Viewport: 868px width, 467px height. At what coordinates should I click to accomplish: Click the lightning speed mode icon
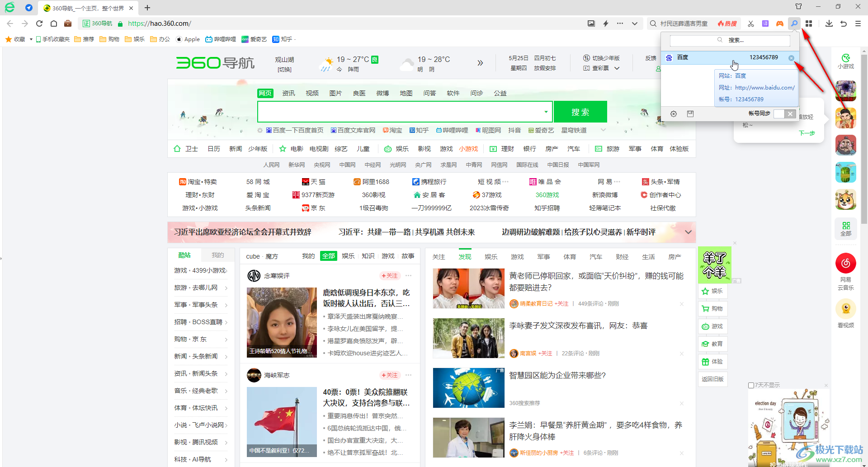tap(606, 24)
